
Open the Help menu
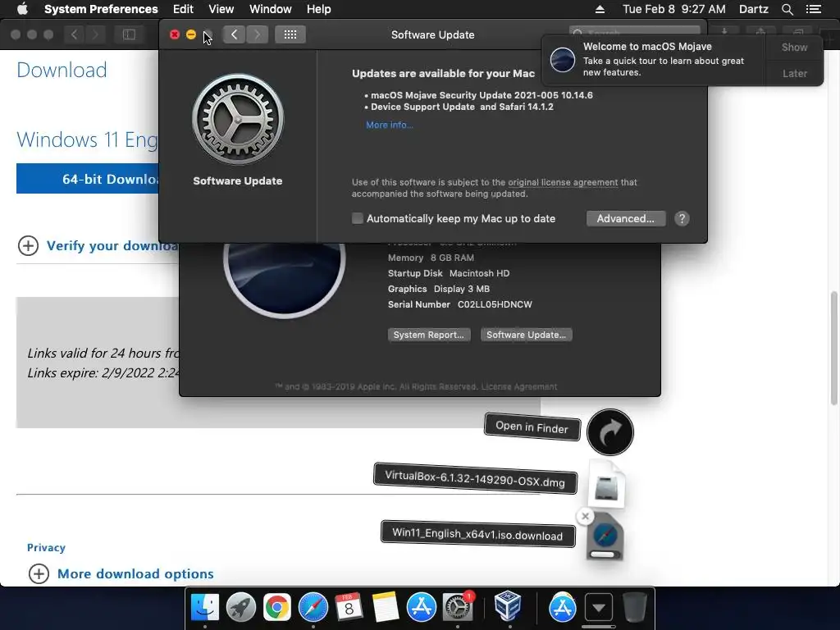319,9
